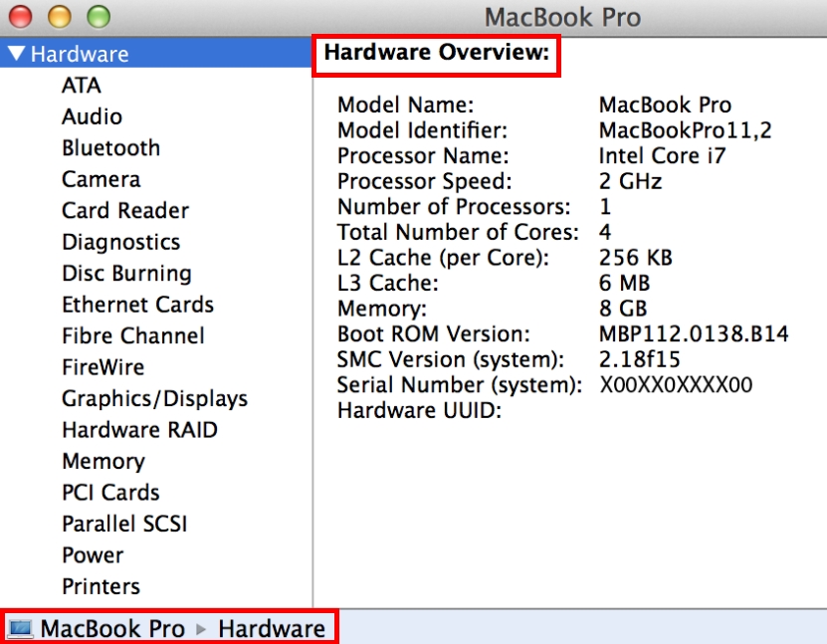Open the Bluetooth hardware section
827x644 pixels.
coord(110,148)
